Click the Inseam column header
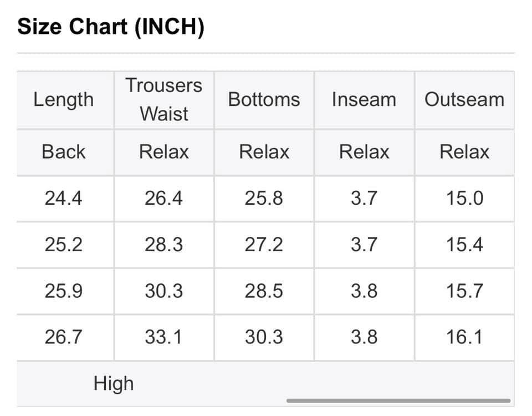Image resolution: width=532 pixels, height=416 pixels. pyautogui.click(x=364, y=100)
